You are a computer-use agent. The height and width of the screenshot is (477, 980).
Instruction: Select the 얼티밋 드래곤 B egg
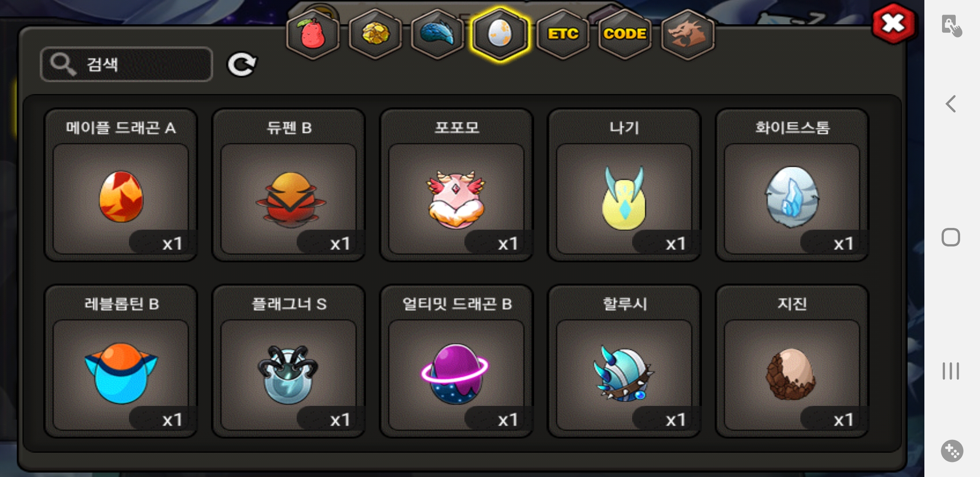[x=456, y=361]
